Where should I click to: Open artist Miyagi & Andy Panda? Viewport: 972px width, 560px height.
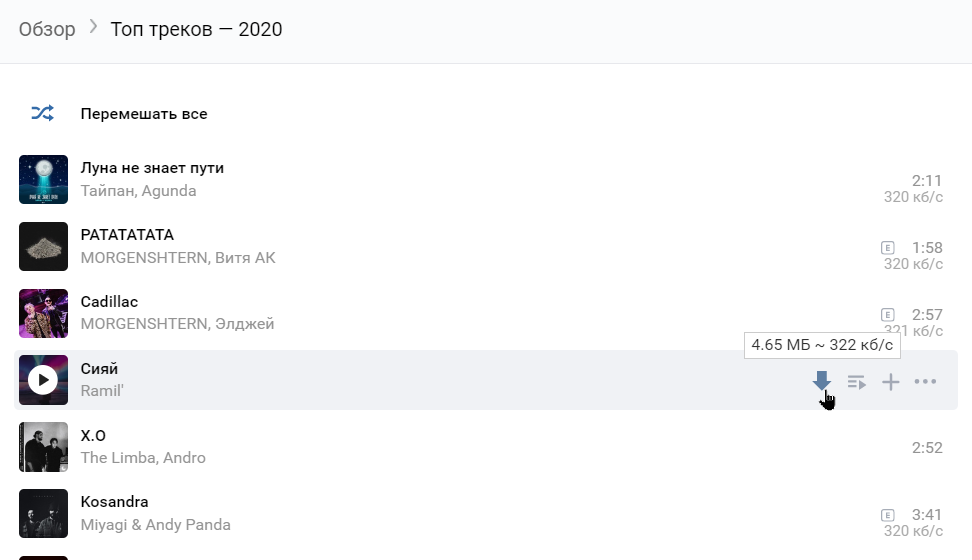point(155,525)
